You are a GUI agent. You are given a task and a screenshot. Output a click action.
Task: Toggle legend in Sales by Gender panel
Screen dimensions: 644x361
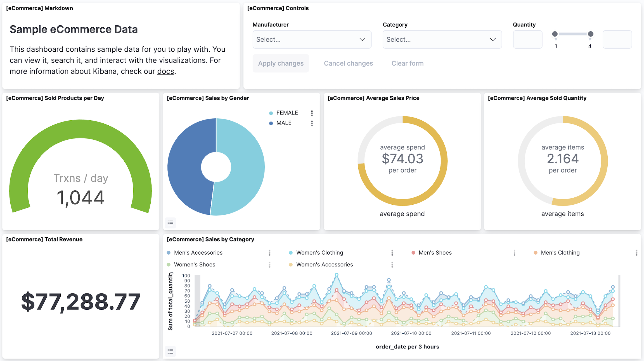(170, 223)
